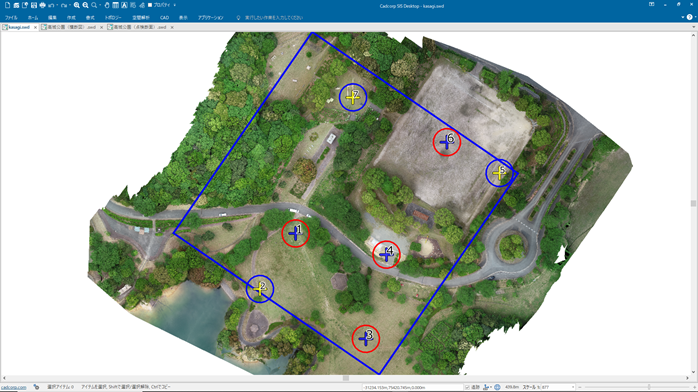Open the アプリケーション ribbon tab
Screen dimensions: 698x392
(211, 18)
